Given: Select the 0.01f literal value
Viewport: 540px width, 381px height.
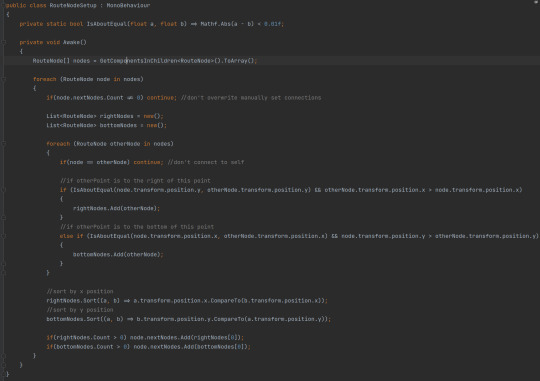Looking at the screenshot, I should [272, 24].
